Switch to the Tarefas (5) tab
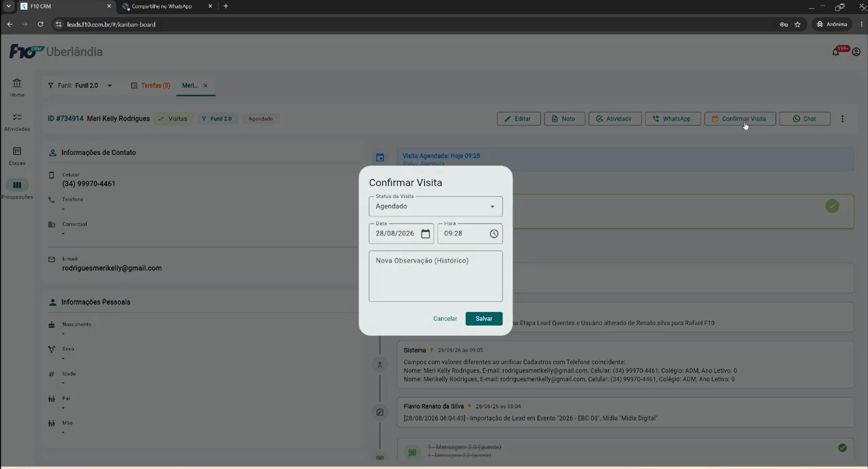Viewport: 868px width, 469px height. 151,85
